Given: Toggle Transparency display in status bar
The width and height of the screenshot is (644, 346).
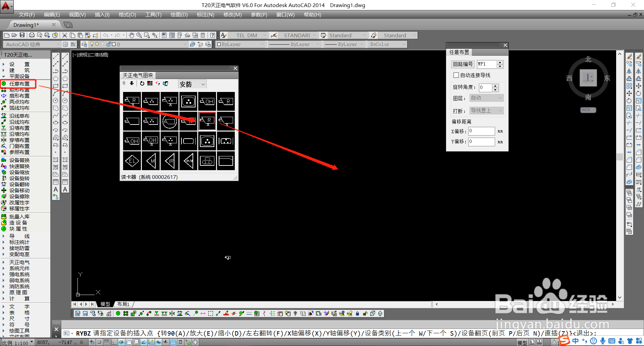Looking at the screenshot, I should tap(173, 342).
